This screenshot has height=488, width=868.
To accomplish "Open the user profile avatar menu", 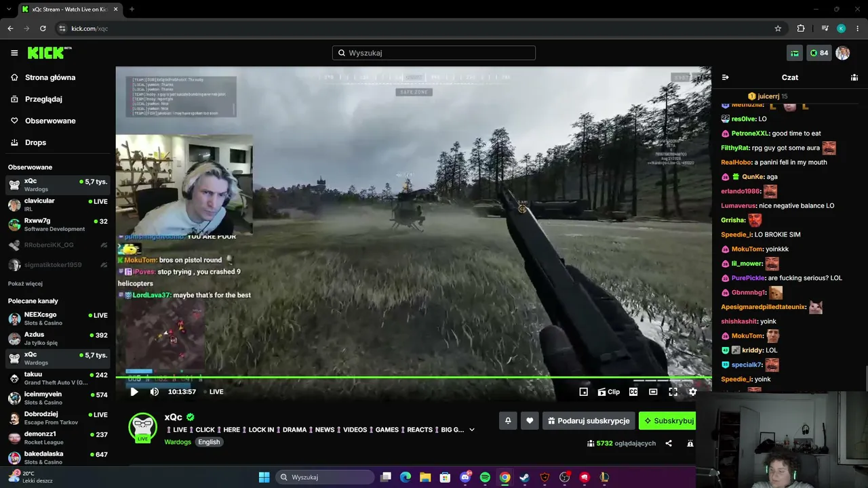I will (x=843, y=53).
